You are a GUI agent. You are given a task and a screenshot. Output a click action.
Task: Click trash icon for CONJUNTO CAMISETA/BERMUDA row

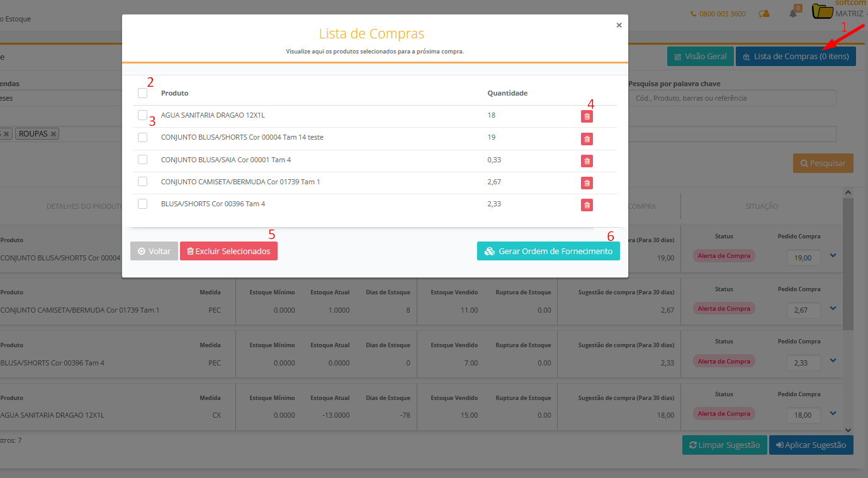(x=587, y=183)
